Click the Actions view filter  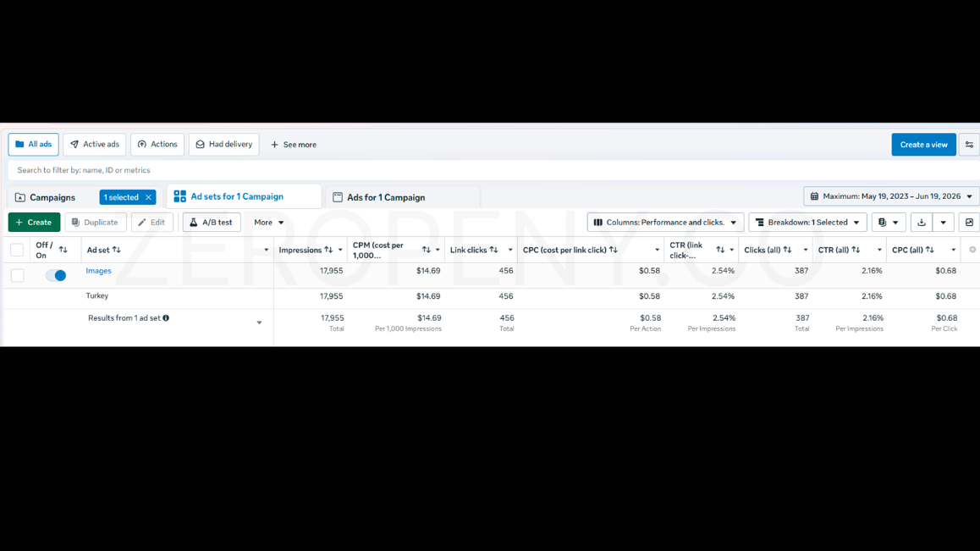157,145
